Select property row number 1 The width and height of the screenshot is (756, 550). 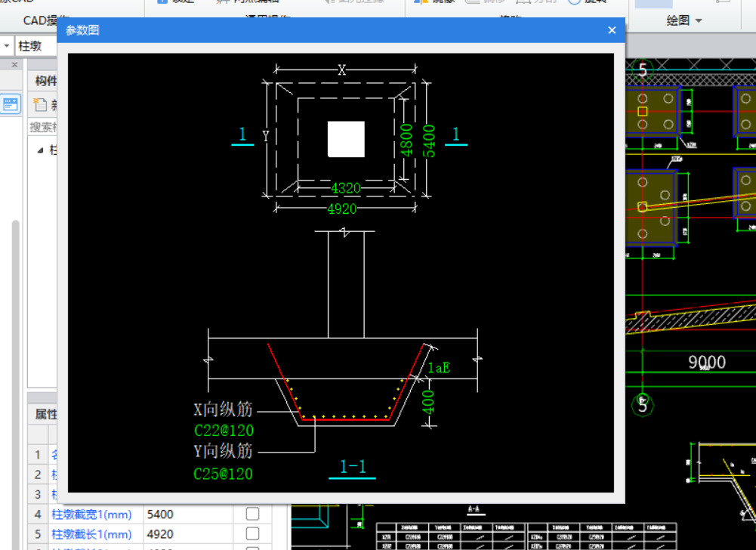coord(38,455)
